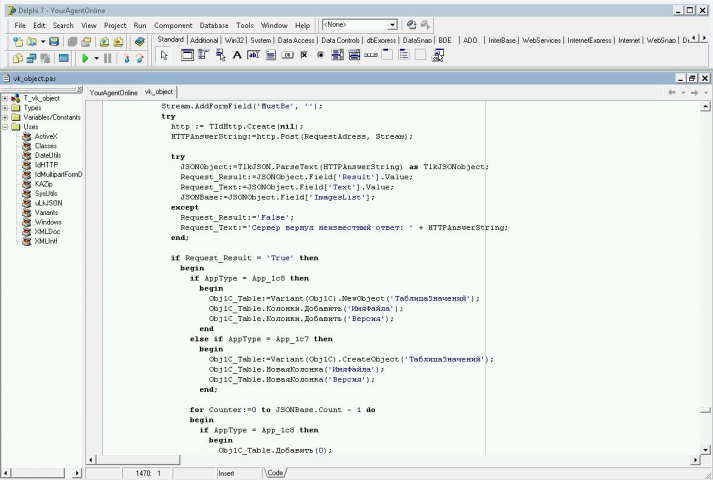Select the ActionList component in palette
Screen dimensions: 713x480
(x=438, y=55)
